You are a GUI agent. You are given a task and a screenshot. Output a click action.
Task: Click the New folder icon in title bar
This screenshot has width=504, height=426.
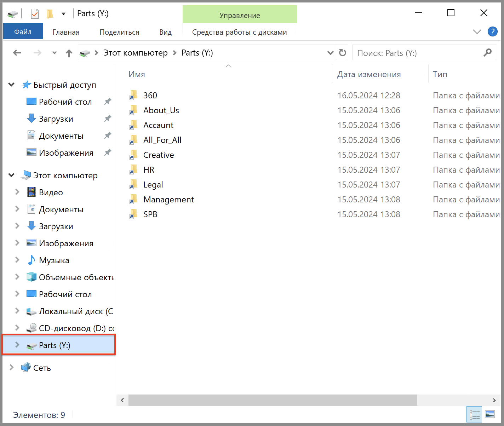coord(50,14)
